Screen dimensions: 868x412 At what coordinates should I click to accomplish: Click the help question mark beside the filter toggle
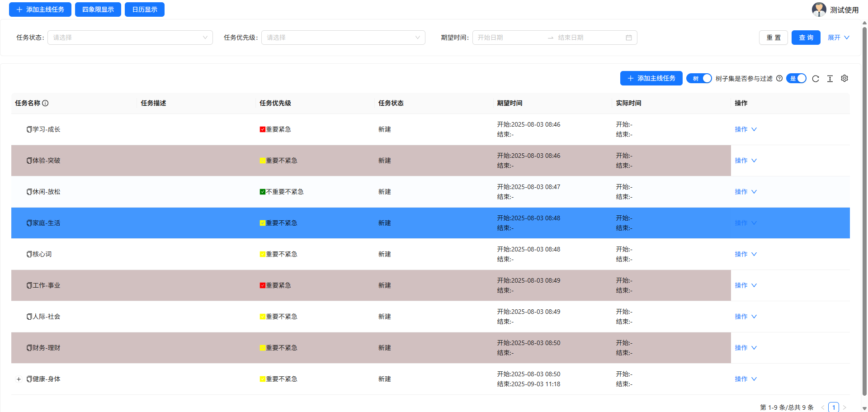[779, 78]
